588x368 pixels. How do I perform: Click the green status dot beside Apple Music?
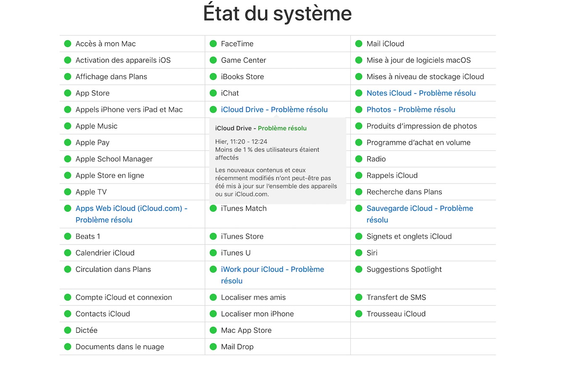pyautogui.click(x=68, y=126)
